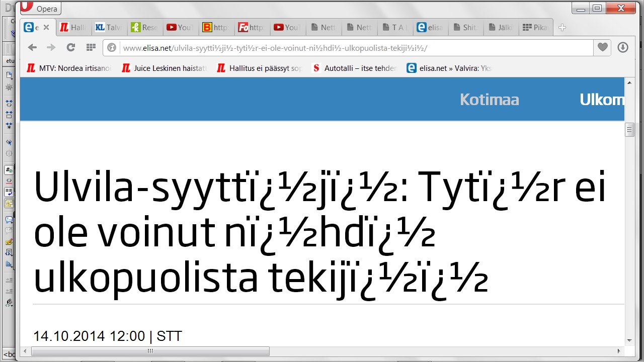This screenshot has width=644, height=362.
Task: Open the Opera main menu
Action: coord(41,9)
